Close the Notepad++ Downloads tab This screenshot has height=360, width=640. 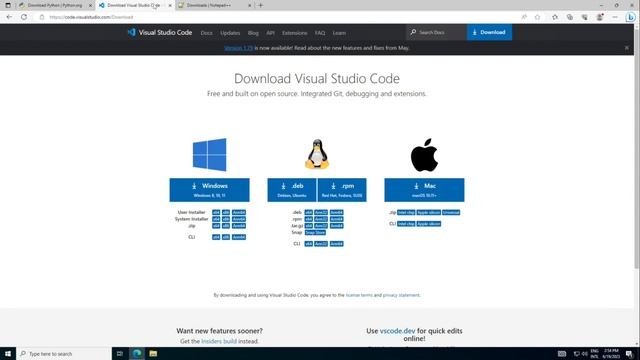click(x=249, y=5)
